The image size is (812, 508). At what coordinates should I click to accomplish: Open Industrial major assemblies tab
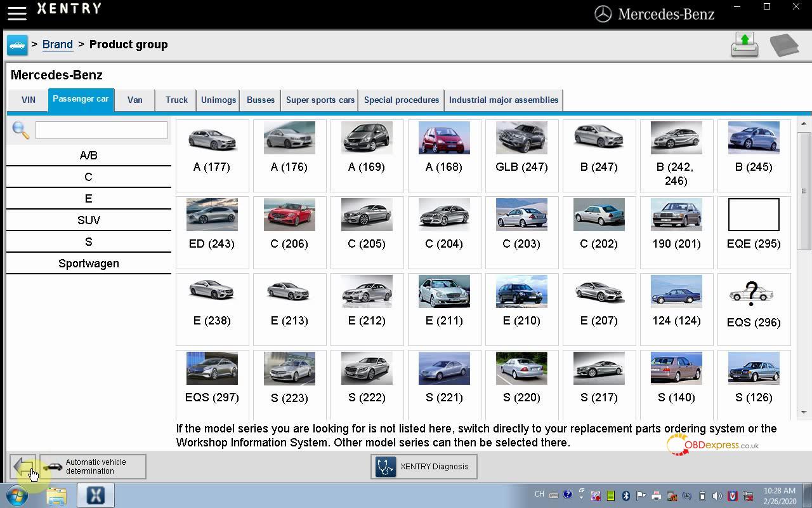coord(504,100)
